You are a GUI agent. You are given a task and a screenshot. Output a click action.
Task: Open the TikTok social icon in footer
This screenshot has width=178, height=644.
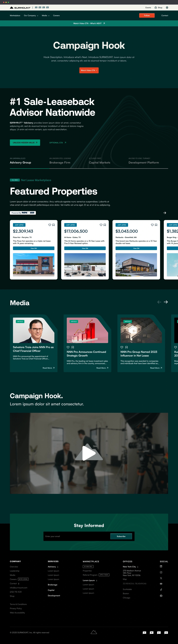pos(161,589)
